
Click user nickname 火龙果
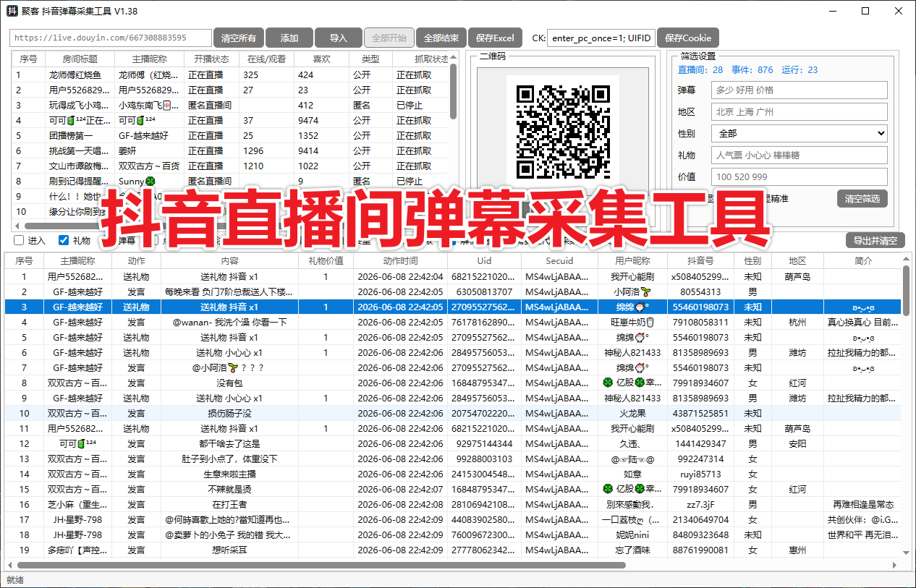click(x=632, y=413)
